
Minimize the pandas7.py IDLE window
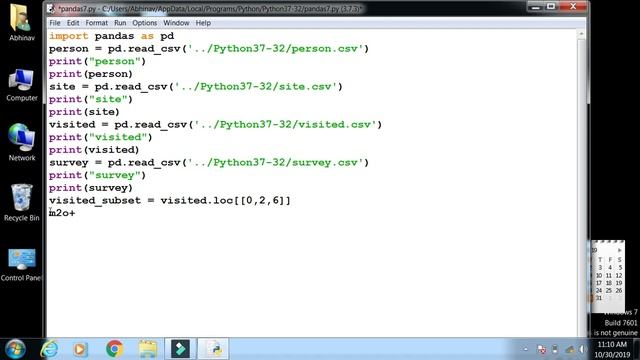coord(536,7)
